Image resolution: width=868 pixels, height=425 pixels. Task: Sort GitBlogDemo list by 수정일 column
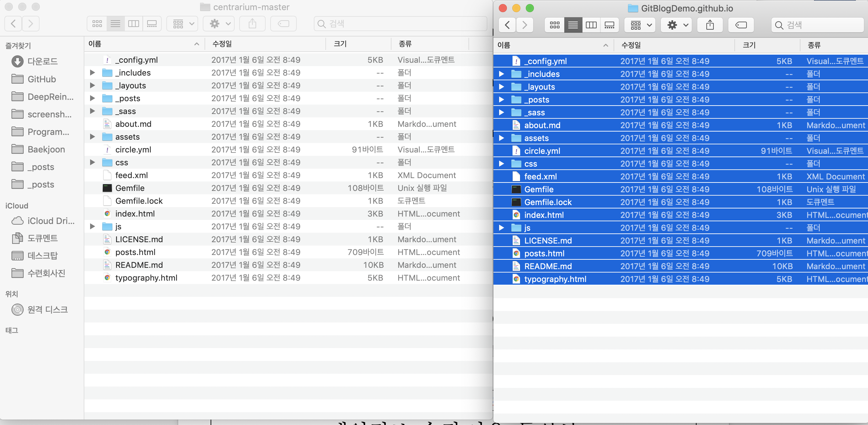(631, 45)
